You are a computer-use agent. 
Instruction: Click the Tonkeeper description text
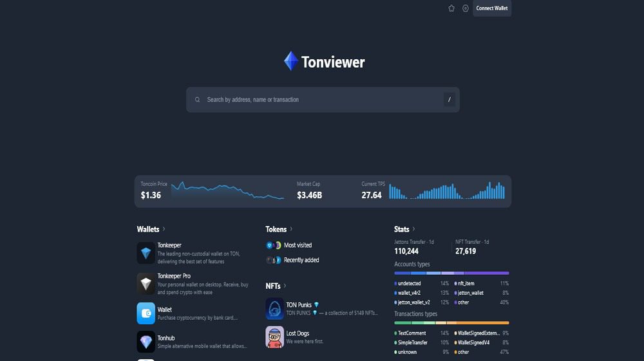coord(199,257)
